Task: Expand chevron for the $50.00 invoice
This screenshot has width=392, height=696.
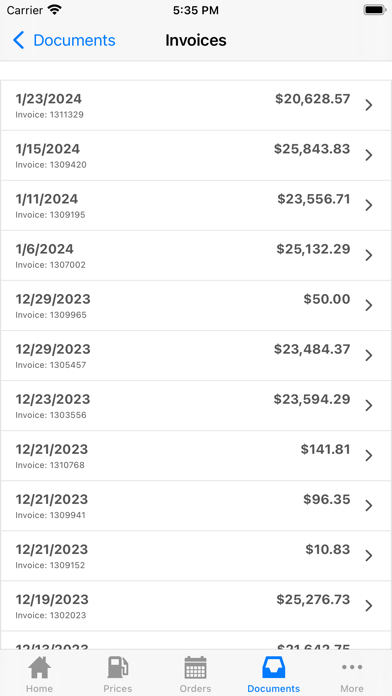Action: pyautogui.click(x=368, y=305)
